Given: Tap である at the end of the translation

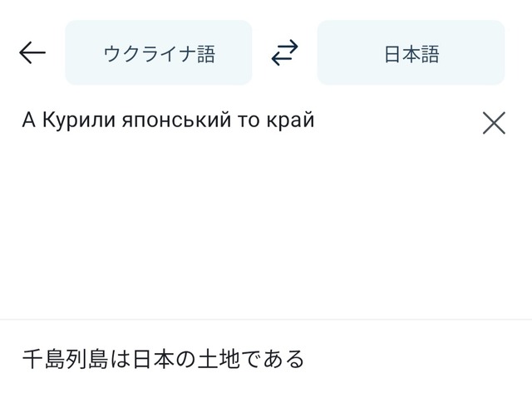Looking at the screenshot, I should pos(273,359).
